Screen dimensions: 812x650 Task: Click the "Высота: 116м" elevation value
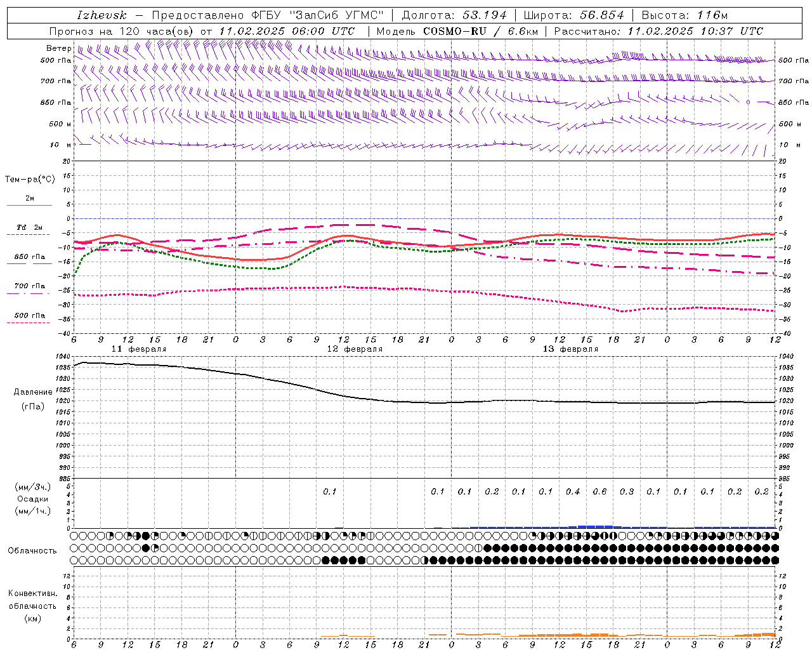point(684,15)
